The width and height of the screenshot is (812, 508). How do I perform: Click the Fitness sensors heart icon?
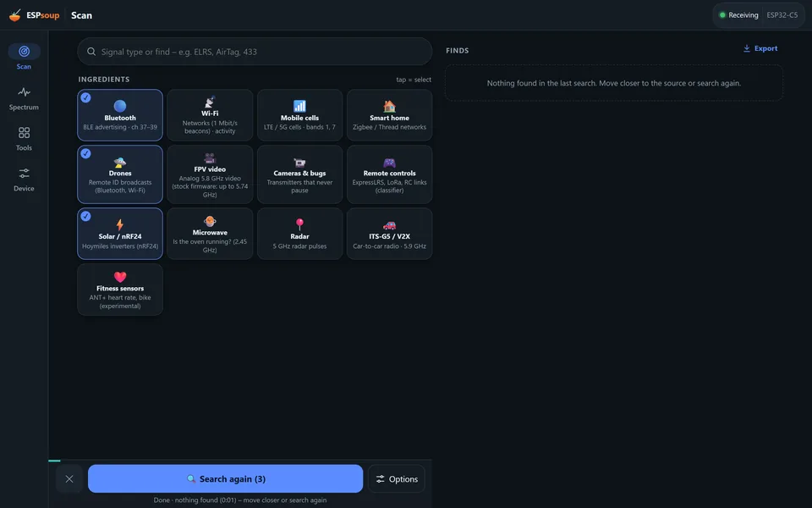(120, 277)
